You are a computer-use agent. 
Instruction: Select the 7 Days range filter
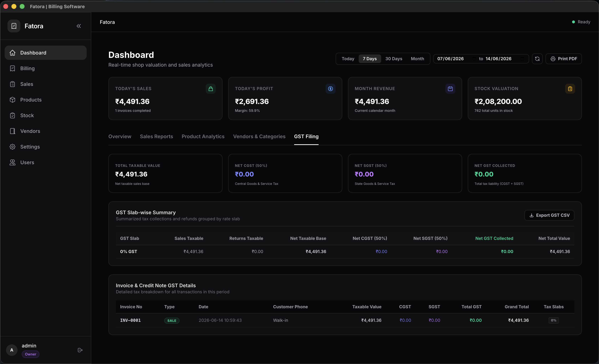(370, 59)
